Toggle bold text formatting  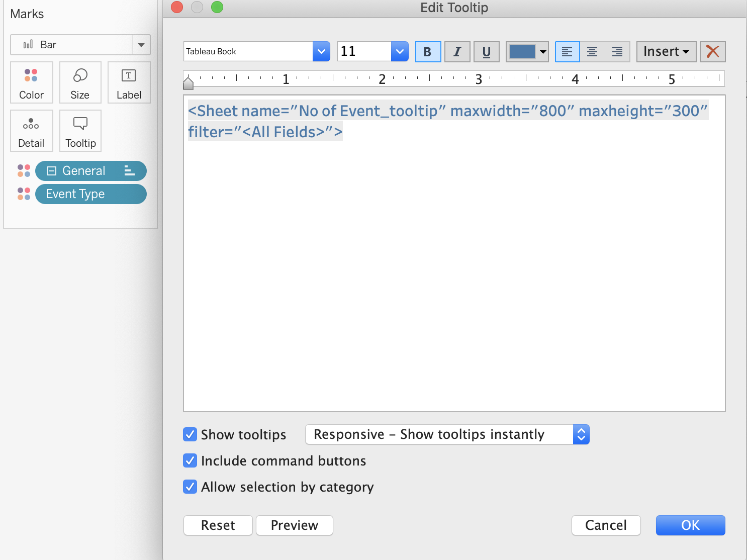point(428,52)
